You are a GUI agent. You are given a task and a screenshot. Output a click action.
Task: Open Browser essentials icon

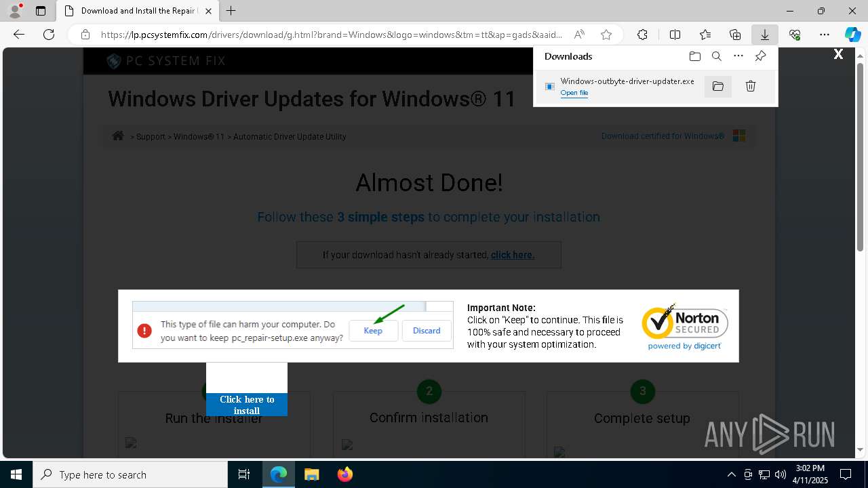pos(795,35)
